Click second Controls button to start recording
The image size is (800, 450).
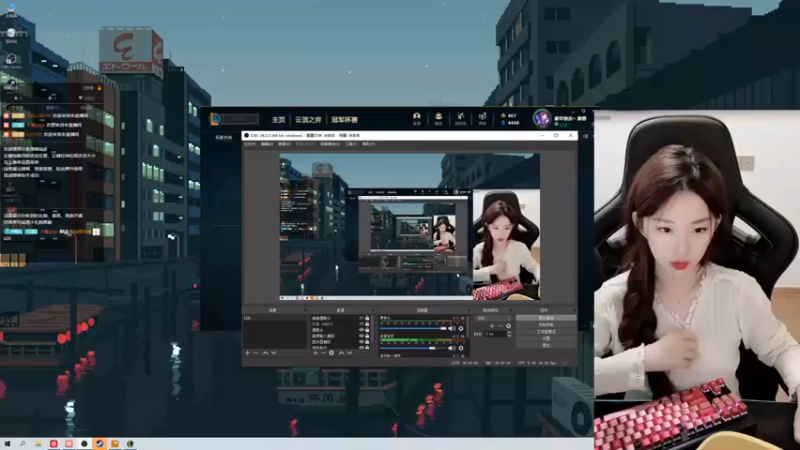[546, 324]
